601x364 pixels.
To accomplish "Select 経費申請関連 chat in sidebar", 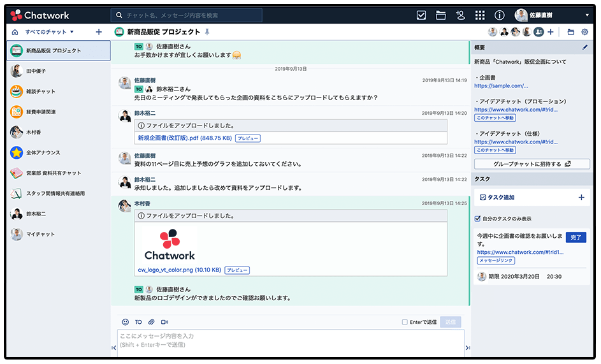I will click(41, 112).
